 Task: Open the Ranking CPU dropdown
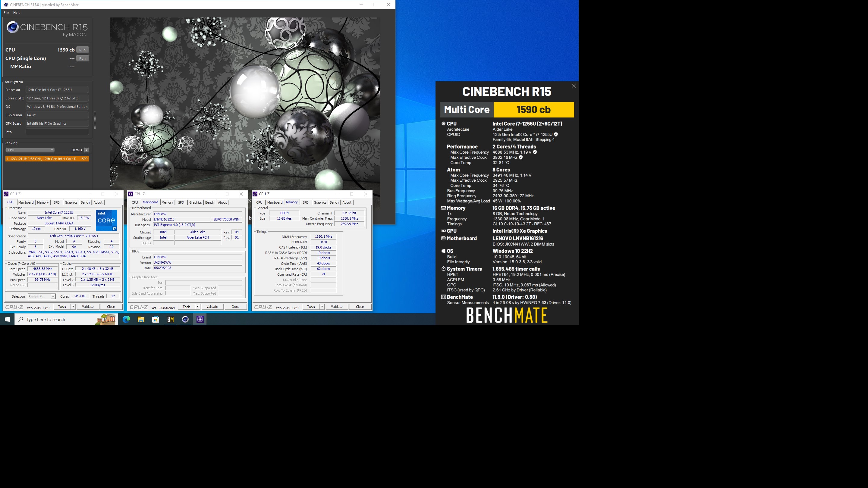coord(30,150)
